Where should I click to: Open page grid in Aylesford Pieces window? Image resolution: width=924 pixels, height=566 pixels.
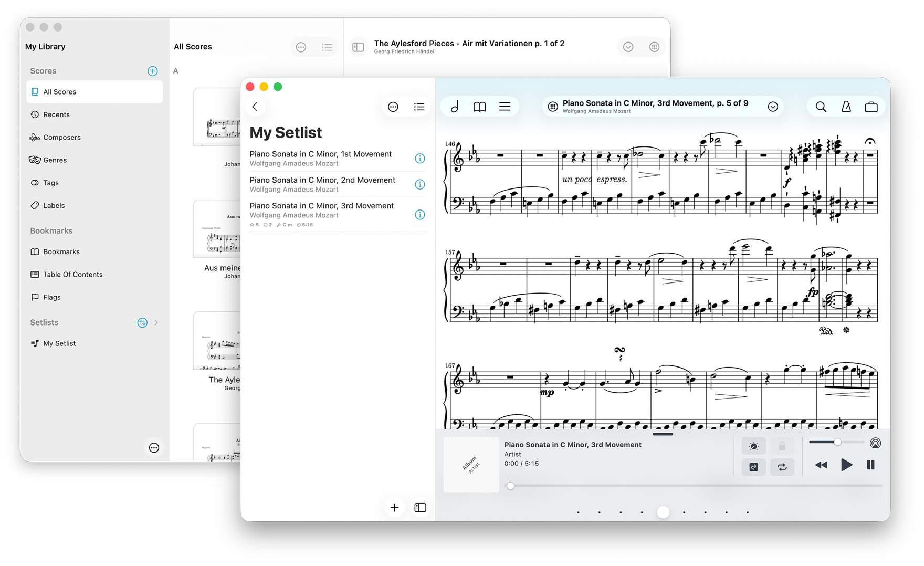pyautogui.click(x=654, y=47)
